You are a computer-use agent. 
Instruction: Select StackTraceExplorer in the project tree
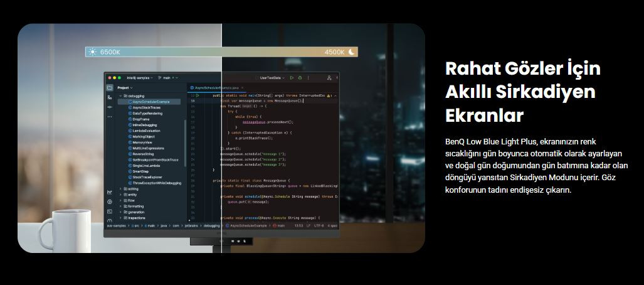(x=148, y=177)
